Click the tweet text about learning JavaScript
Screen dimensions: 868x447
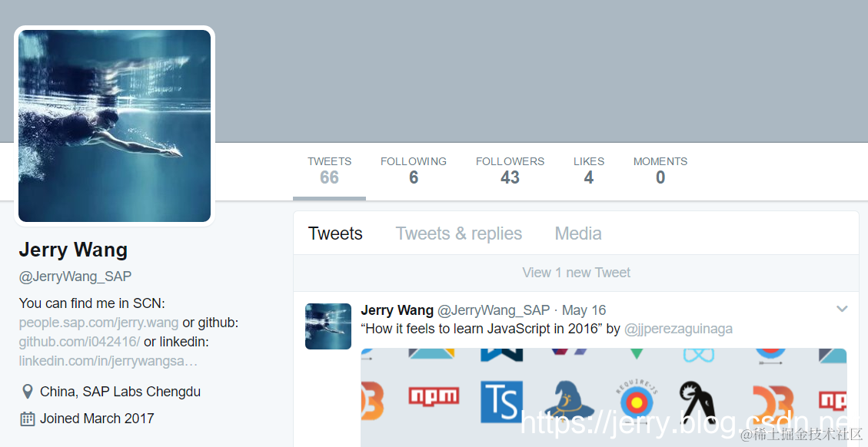click(x=491, y=329)
